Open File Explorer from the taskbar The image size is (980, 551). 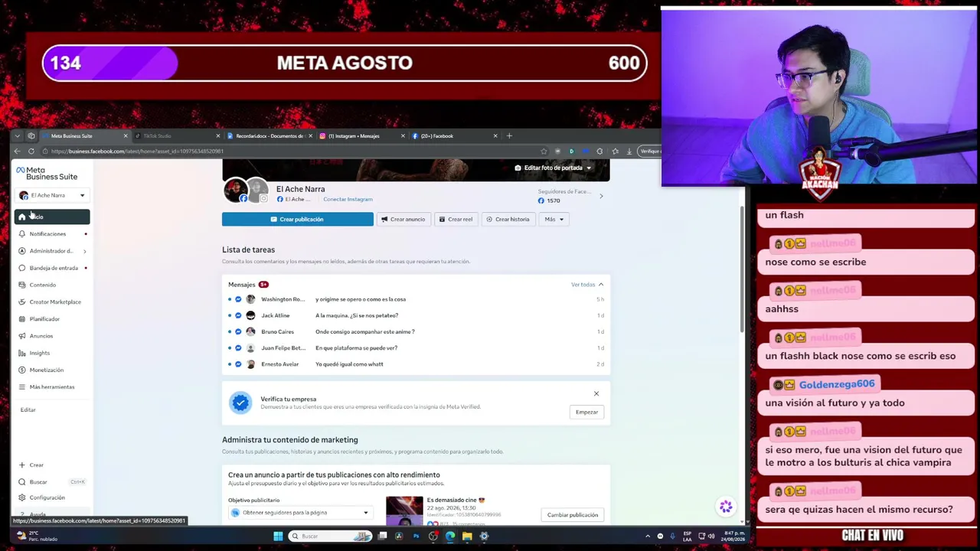466,536
